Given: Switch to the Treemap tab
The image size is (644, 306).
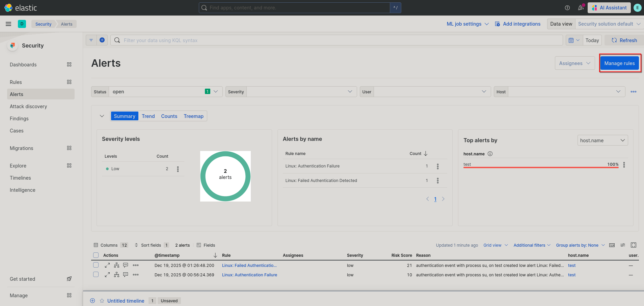Looking at the screenshot, I should pyautogui.click(x=193, y=116).
